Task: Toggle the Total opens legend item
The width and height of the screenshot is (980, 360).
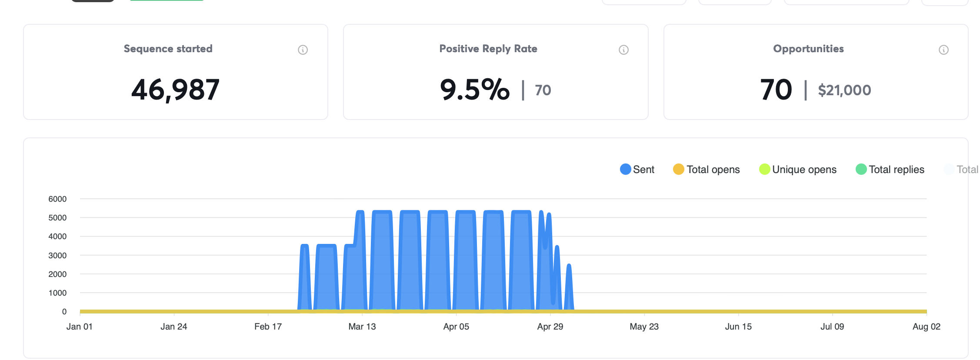Action: 706,170
